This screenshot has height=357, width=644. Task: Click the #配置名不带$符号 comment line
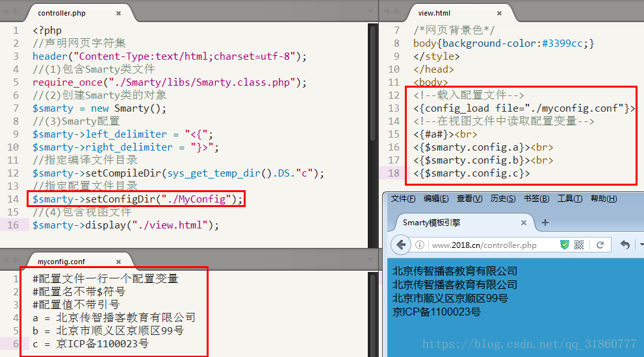pyautogui.click(x=79, y=291)
